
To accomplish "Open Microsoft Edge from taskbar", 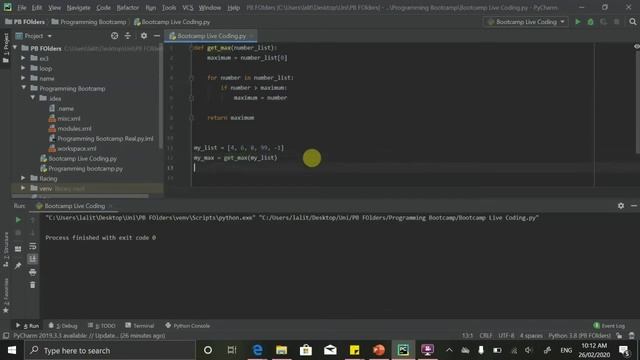I will [x=257, y=350].
